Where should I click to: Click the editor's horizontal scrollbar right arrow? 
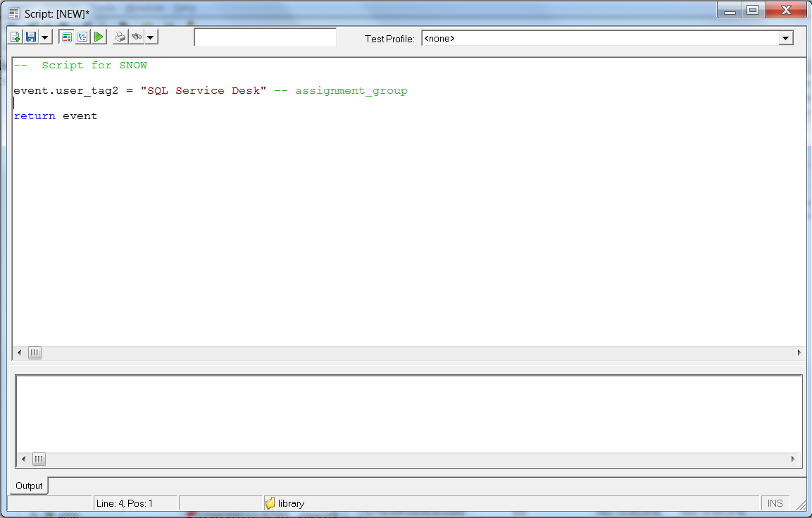[799, 352]
